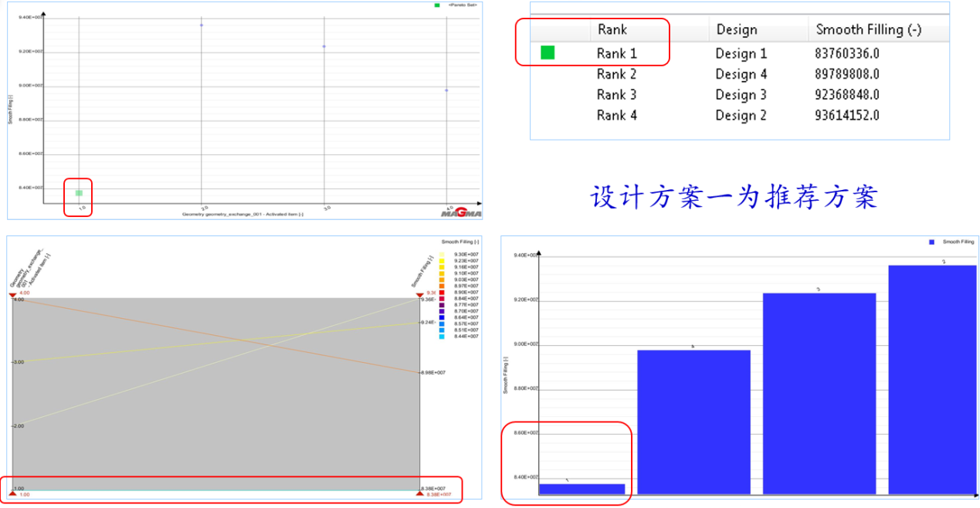Click the light blue 8.44E+007 legend swatch
The width and height of the screenshot is (980, 508).
(442, 337)
